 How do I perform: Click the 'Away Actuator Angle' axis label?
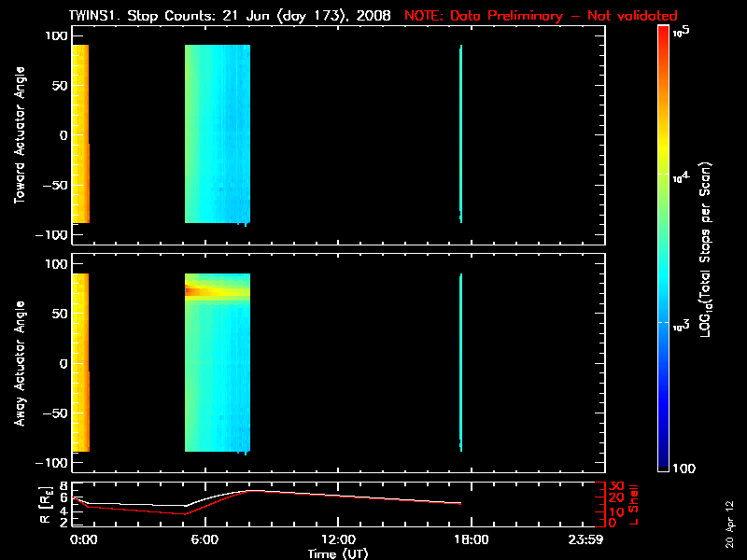pos(20,364)
